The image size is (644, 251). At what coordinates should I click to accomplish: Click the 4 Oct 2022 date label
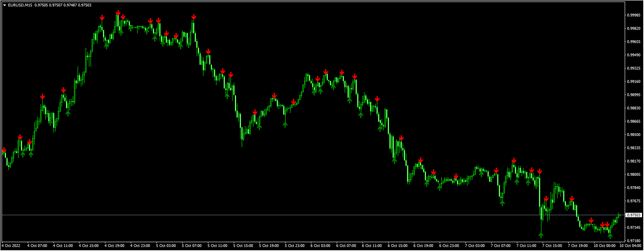[x=11, y=246]
